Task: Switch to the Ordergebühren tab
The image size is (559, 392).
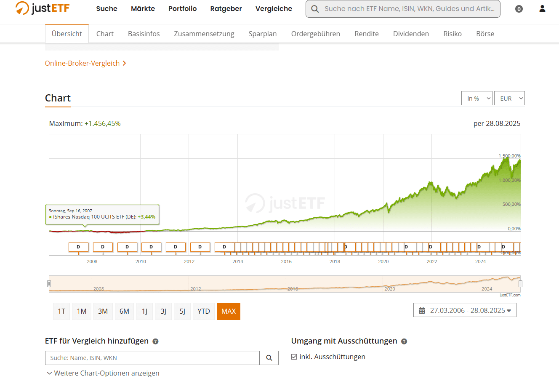Action: tap(316, 34)
